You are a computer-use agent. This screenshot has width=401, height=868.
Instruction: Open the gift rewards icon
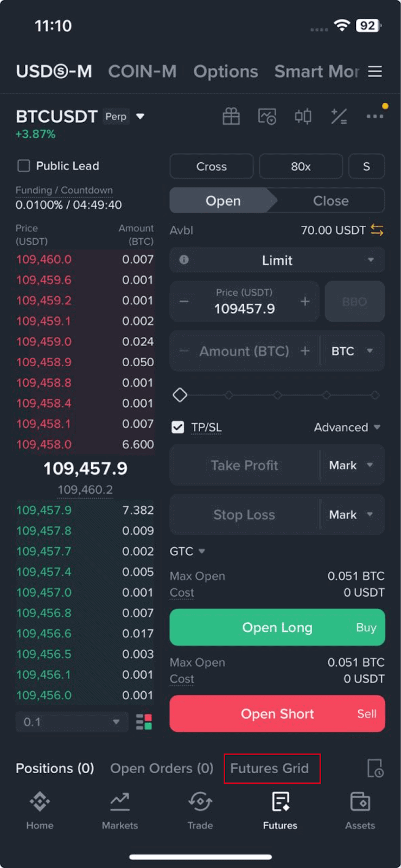pos(231,116)
